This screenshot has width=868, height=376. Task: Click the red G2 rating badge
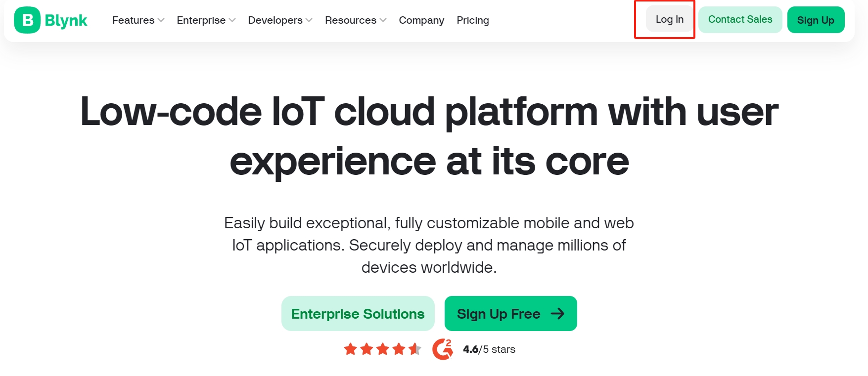[x=443, y=349]
